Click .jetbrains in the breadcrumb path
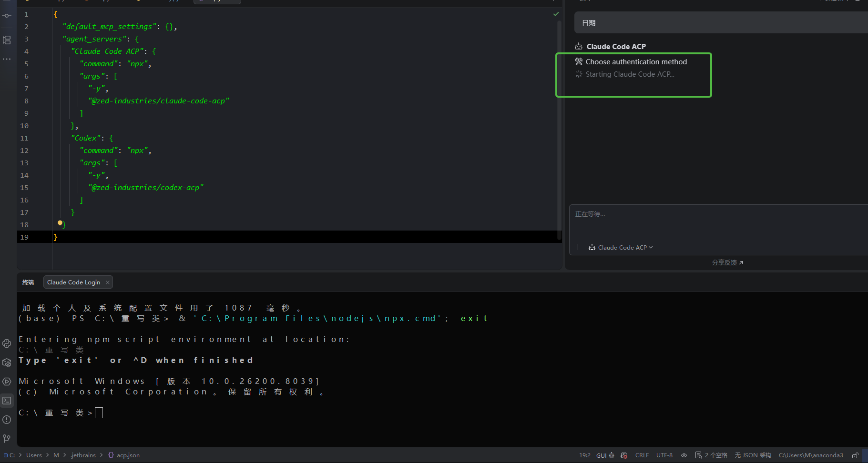Screen dimensions: 868x463 [83, 455]
